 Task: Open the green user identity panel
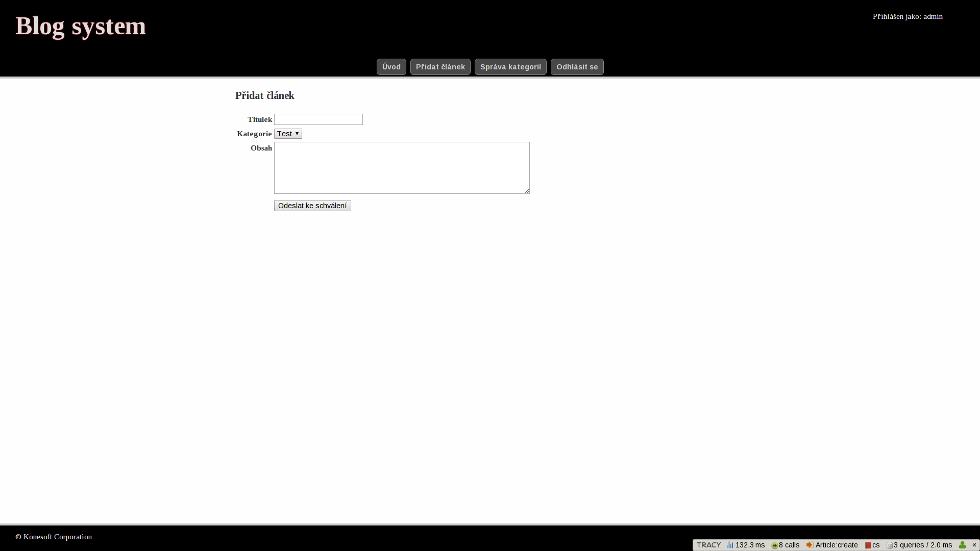[x=962, y=545]
